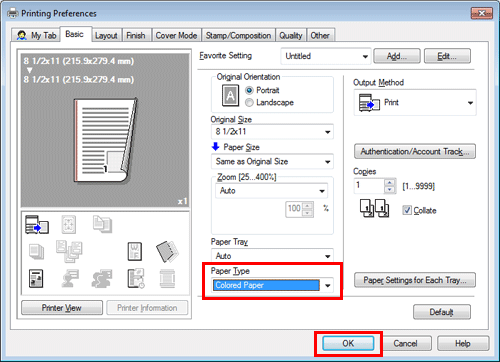This screenshot has height=362, width=500.
Task: Click the orientation letter A icon
Action: [230, 96]
